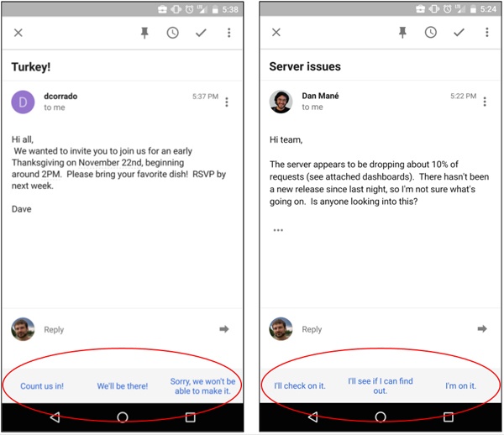Select the "We'll be there!" suggested reply
The image size is (504, 435).
[123, 385]
